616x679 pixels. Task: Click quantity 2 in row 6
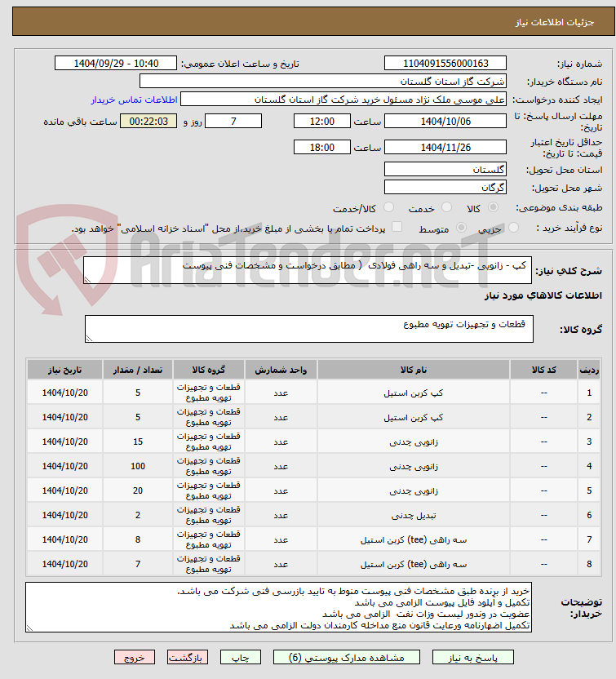(138, 515)
